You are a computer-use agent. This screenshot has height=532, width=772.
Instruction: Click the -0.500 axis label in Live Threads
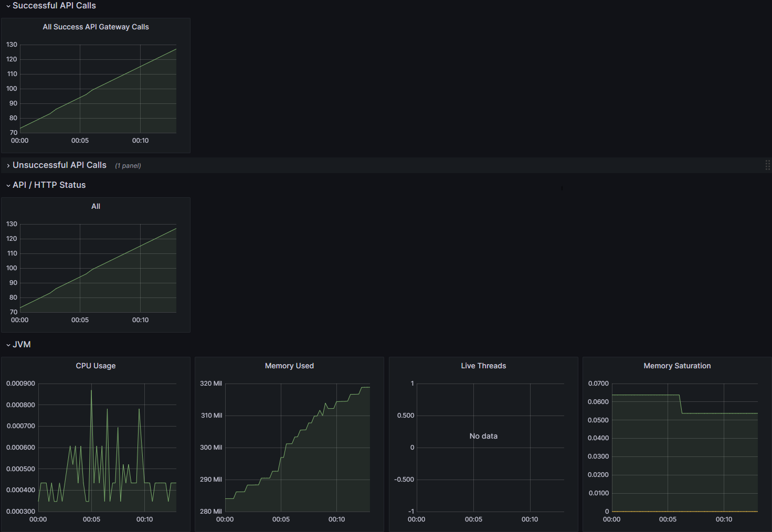(404, 480)
